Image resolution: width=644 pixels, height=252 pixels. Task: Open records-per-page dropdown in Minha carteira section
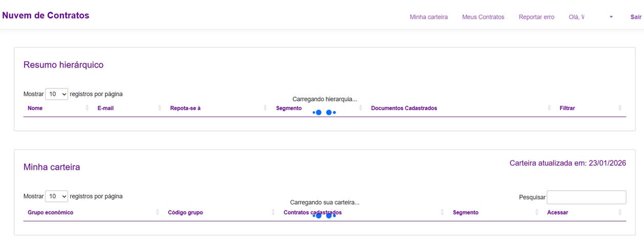click(x=56, y=197)
